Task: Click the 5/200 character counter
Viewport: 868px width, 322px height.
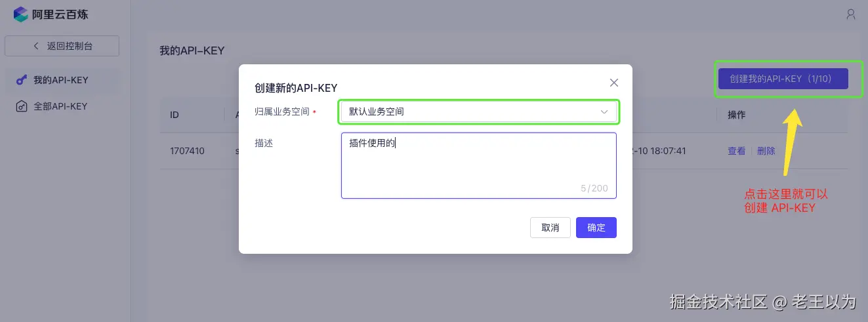Action: tap(594, 188)
